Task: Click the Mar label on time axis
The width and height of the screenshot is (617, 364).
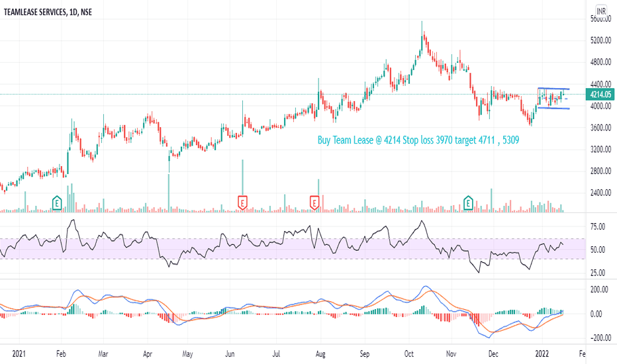Action: [x=103, y=354]
